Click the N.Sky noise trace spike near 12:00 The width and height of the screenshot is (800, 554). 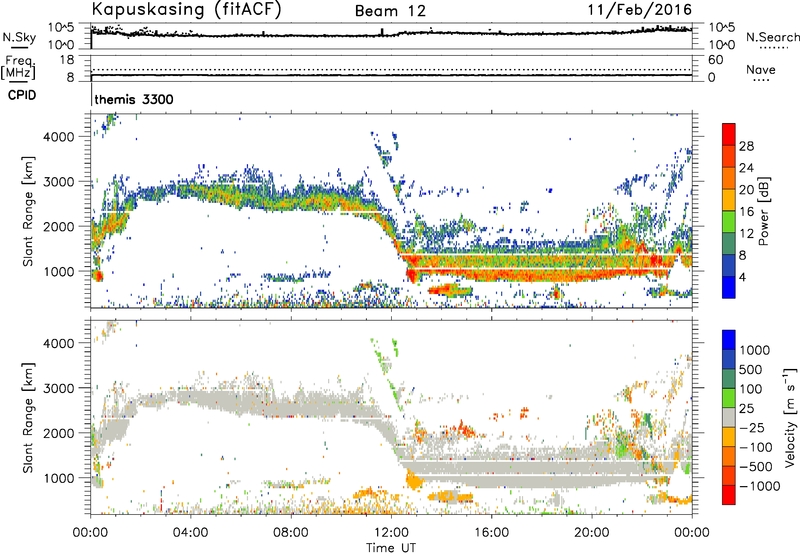(x=382, y=32)
